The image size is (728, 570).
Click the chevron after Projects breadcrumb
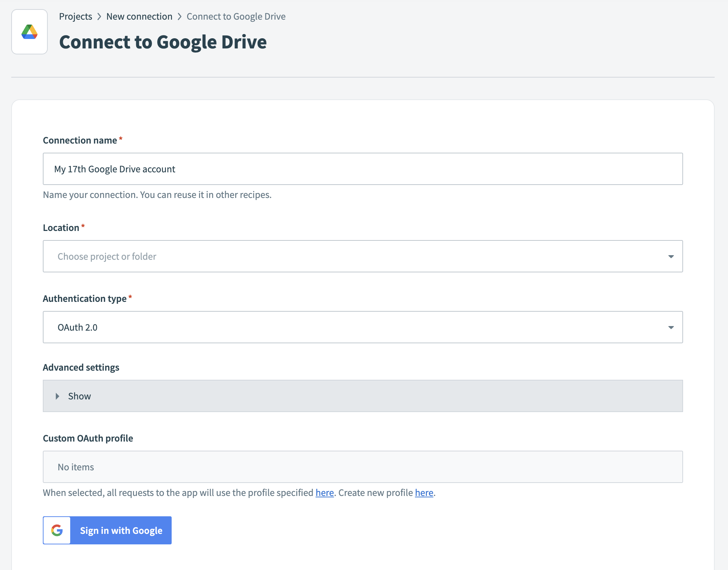pyautogui.click(x=99, y=16)
